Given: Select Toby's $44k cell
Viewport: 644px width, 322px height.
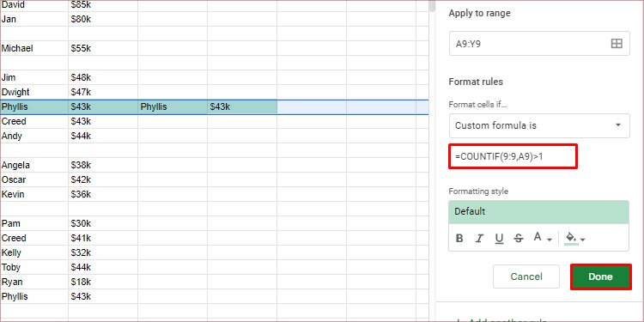Looking at the screenshot, I should tap(103, 267).
